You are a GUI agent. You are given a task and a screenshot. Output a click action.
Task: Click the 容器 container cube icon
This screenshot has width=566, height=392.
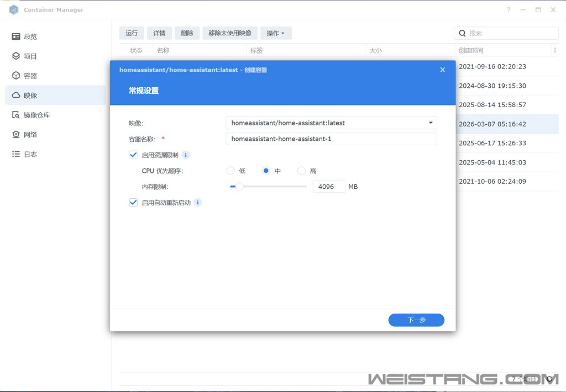16,76
